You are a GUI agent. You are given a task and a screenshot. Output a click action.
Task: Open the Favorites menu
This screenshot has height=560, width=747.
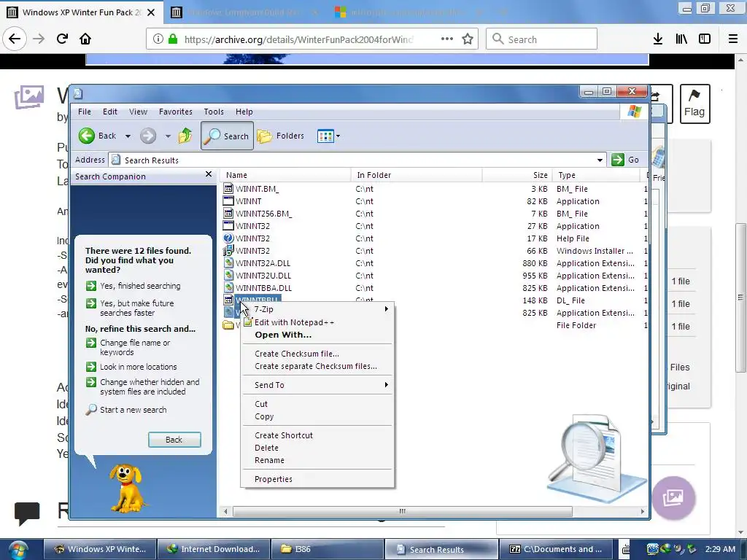coord(176,112)
